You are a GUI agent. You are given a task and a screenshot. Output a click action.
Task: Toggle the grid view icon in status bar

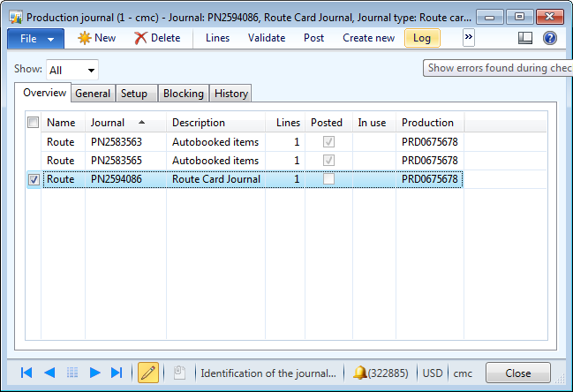(72, 373)
